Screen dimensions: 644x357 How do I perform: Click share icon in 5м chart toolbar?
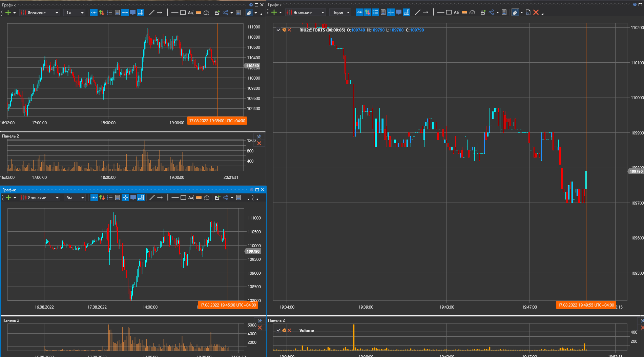[226, 197]
